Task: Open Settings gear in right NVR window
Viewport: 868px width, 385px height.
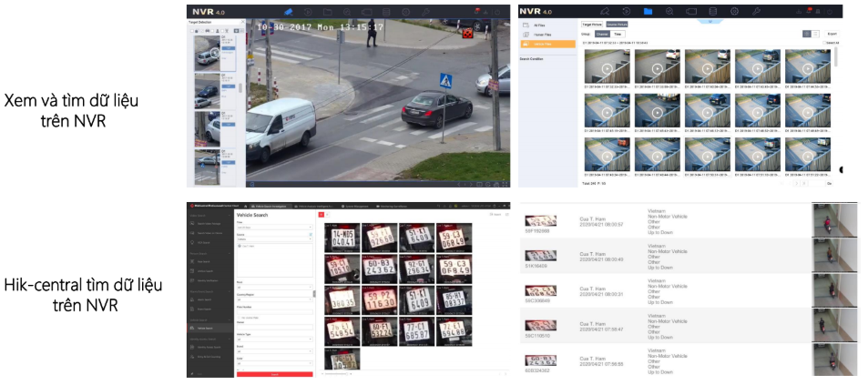Action: click(x=735, y=11)
